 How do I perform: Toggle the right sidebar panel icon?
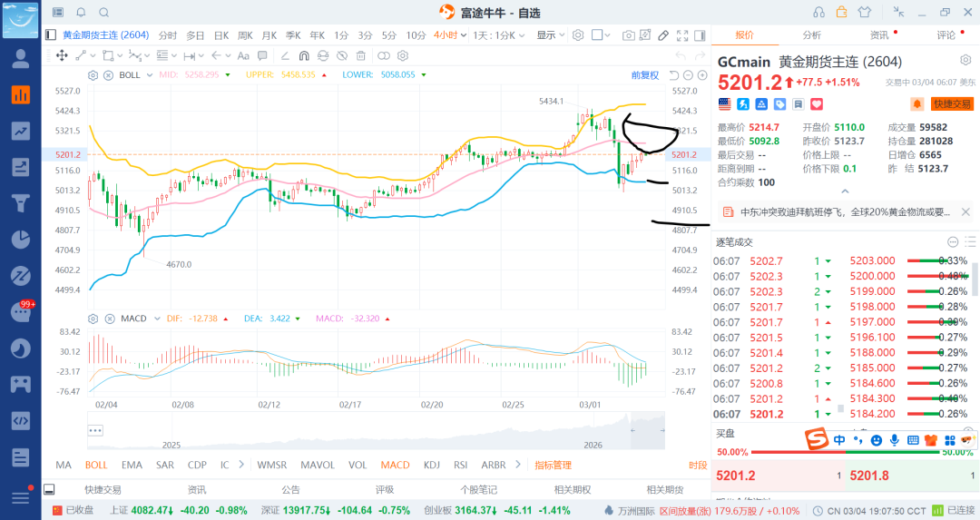point(700,35)
